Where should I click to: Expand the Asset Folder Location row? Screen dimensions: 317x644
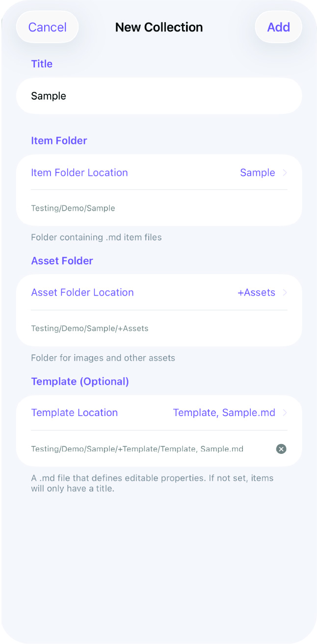click(x=285, y=292)
